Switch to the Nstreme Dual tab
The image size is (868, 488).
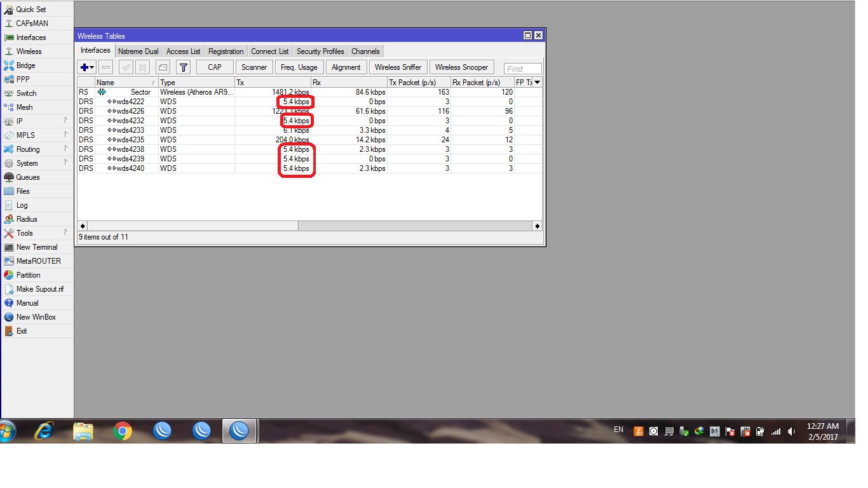tap(139, 51)
